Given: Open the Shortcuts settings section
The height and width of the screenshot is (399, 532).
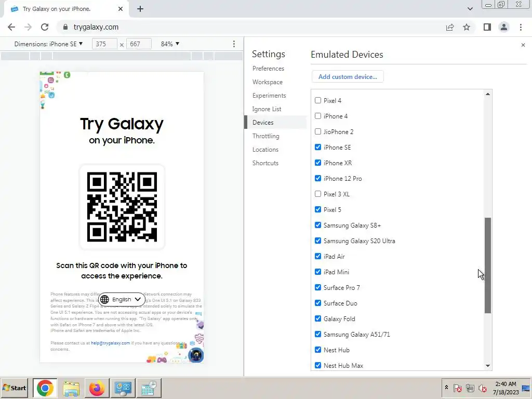Looking at the screenshot, I should 265,163.
